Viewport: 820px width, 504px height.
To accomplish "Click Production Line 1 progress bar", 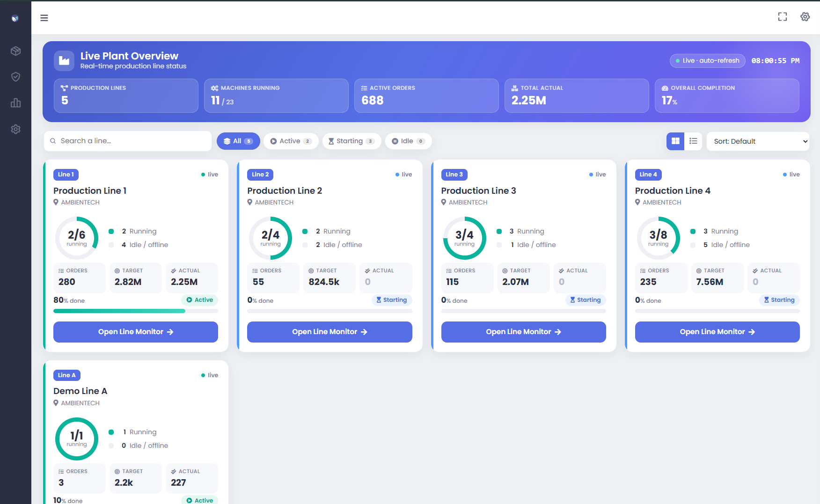I will 136,311.
